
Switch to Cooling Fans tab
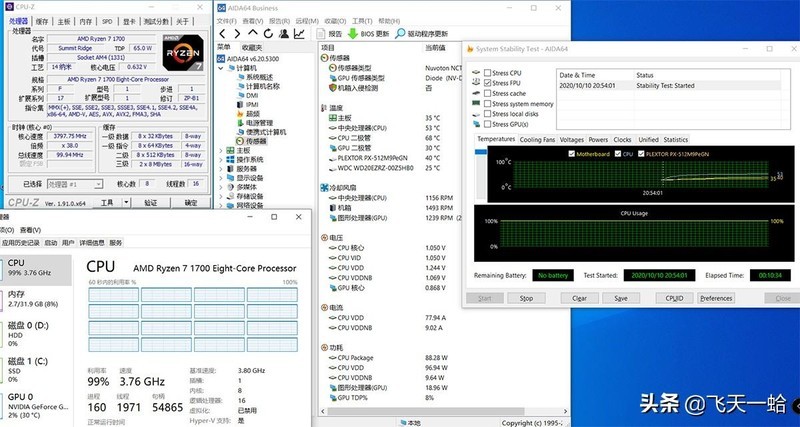[537, 139]
